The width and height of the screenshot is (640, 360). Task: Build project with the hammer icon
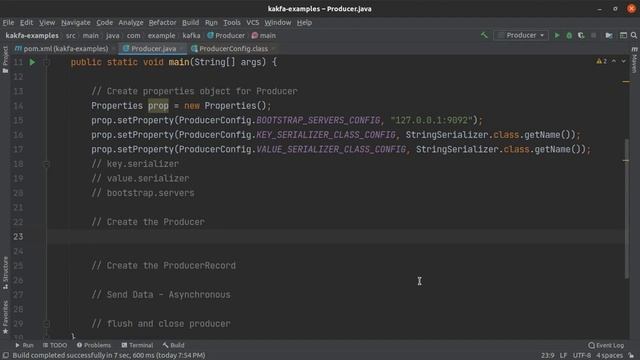point(484,36)
